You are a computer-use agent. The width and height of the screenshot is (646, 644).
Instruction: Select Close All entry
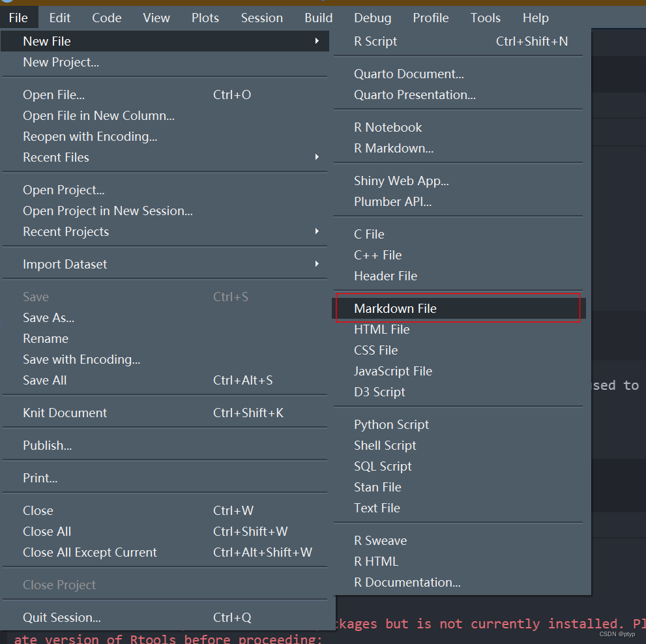[x=165, y=531]
